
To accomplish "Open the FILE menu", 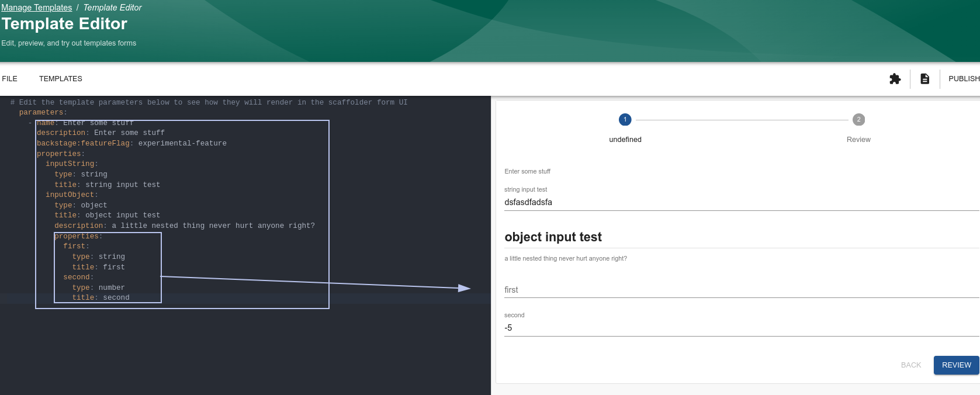I will tap(10, 79).
